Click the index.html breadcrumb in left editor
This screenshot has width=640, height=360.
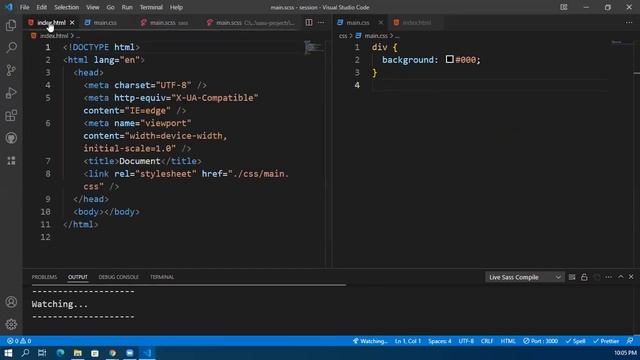(53, 36)
